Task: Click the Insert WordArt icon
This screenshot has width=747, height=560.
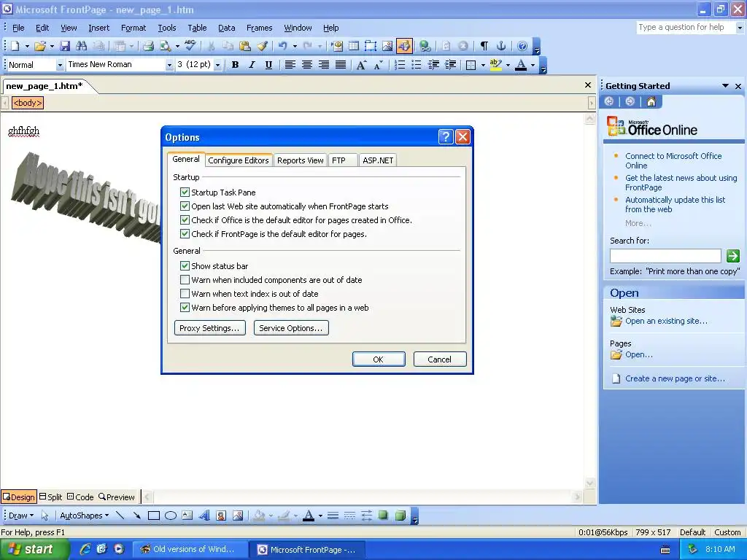Action: 204,516
